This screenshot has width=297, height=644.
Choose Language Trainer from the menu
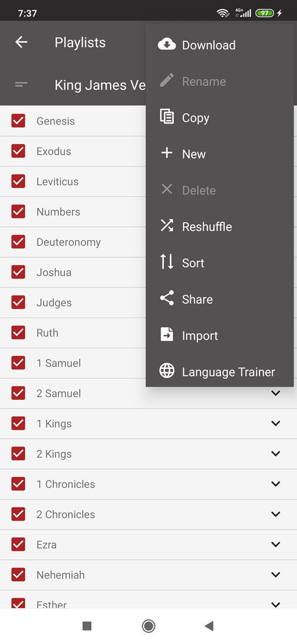tap(228, 372)
